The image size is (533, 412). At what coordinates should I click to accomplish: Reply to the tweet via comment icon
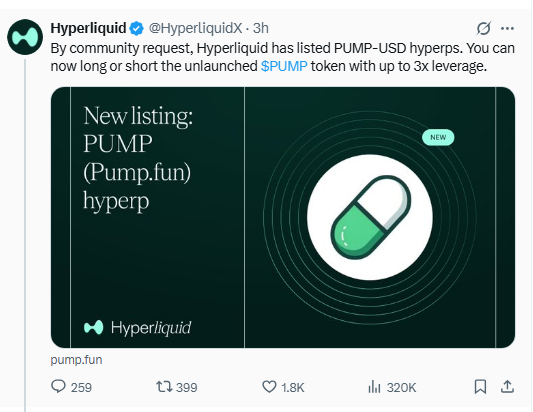58,387
